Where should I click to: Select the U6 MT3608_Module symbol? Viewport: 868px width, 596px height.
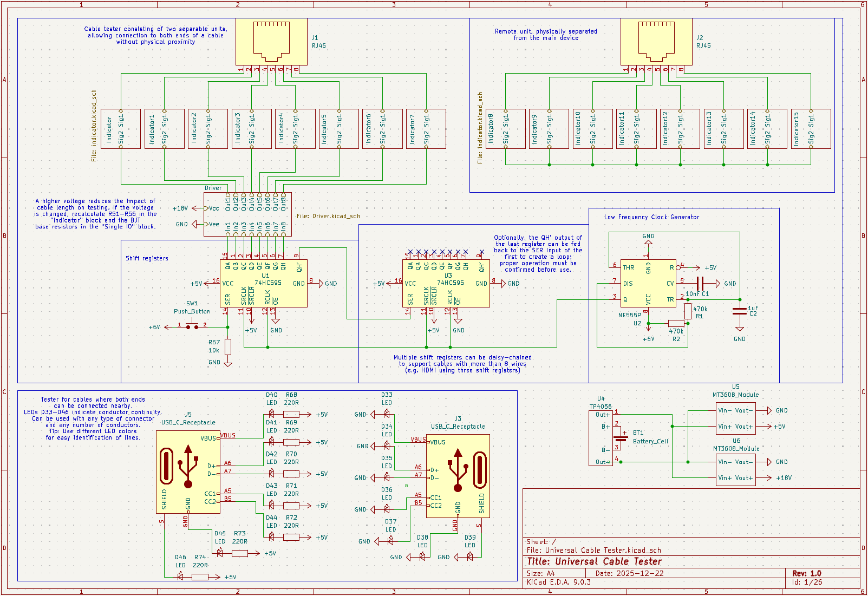pos(736,470)
